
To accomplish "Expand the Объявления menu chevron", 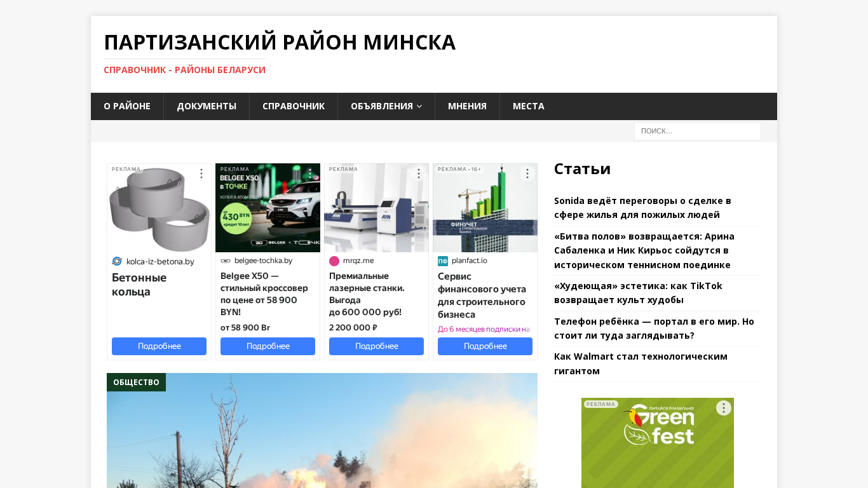I will pyautogui.click(x=419, y=107).
